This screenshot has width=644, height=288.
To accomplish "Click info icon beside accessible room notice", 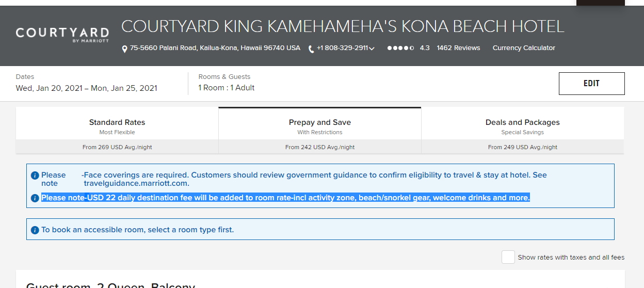I will pyautogui.click(x=35, y=230).
